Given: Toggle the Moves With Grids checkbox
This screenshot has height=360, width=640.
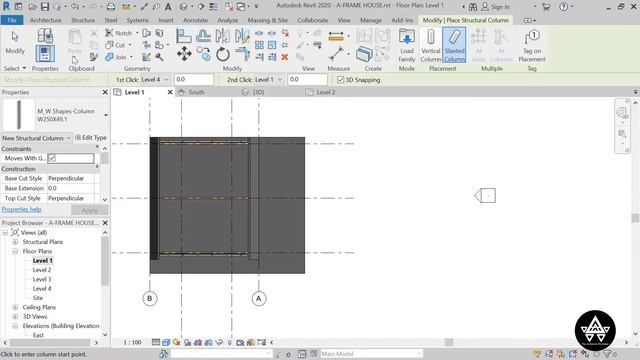Looking at the screenshot, I should [x=52, y=158].
